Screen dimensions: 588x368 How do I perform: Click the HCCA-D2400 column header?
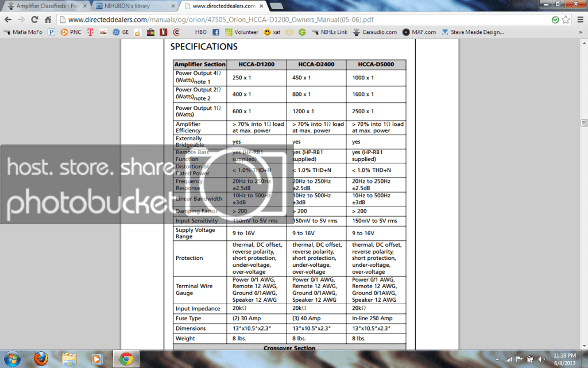click(x=316, y=64)
